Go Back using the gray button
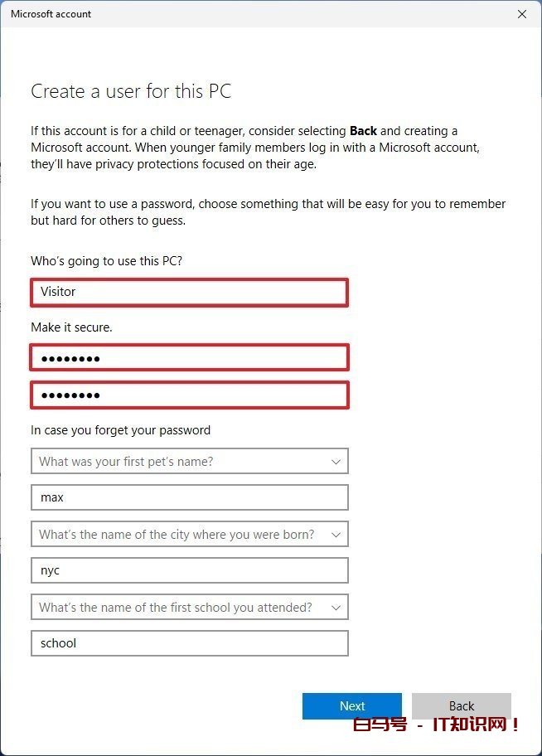 click(461, 706)
